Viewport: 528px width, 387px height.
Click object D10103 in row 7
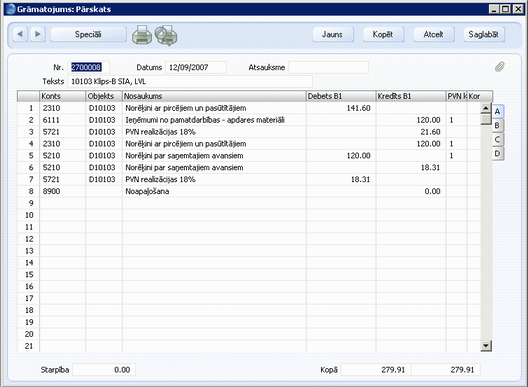click(x=104, y=179)
